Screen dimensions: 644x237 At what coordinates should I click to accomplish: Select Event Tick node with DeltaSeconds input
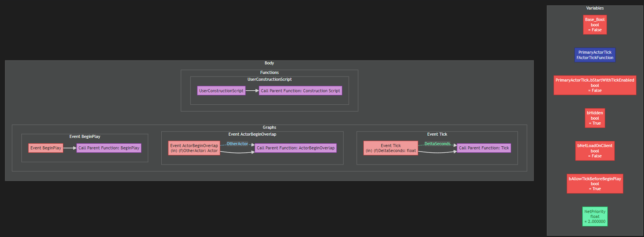[391, 148]
